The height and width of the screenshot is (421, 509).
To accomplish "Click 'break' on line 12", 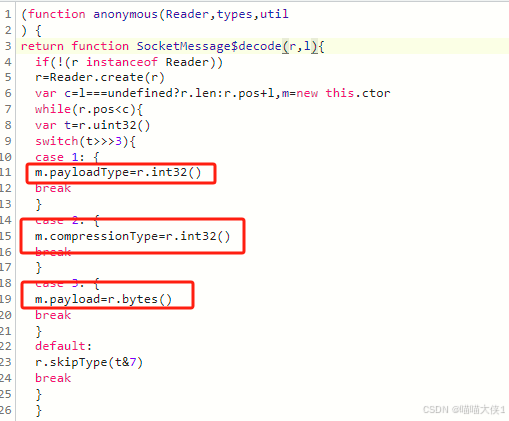I will point(53,188).
